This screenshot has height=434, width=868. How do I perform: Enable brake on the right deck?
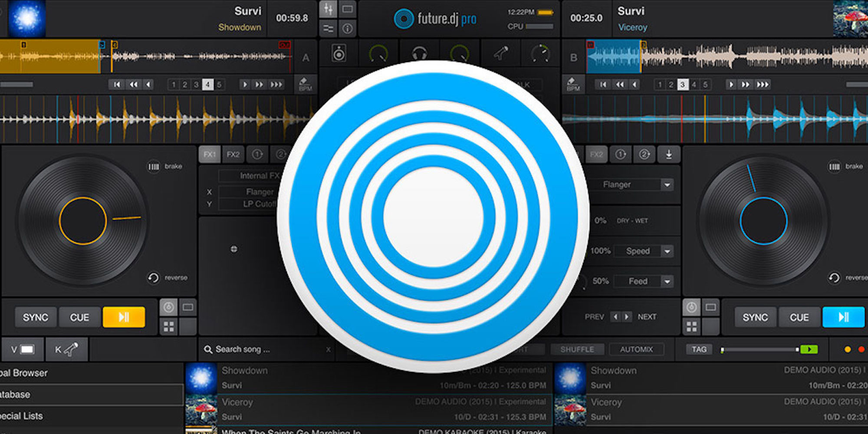tap(834, 167)
